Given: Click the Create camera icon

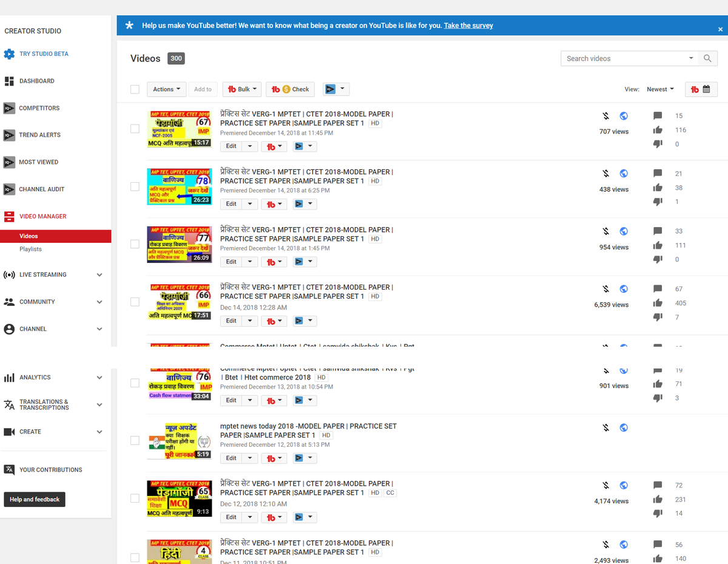Looking at the screenshot, I should [9, 432].
